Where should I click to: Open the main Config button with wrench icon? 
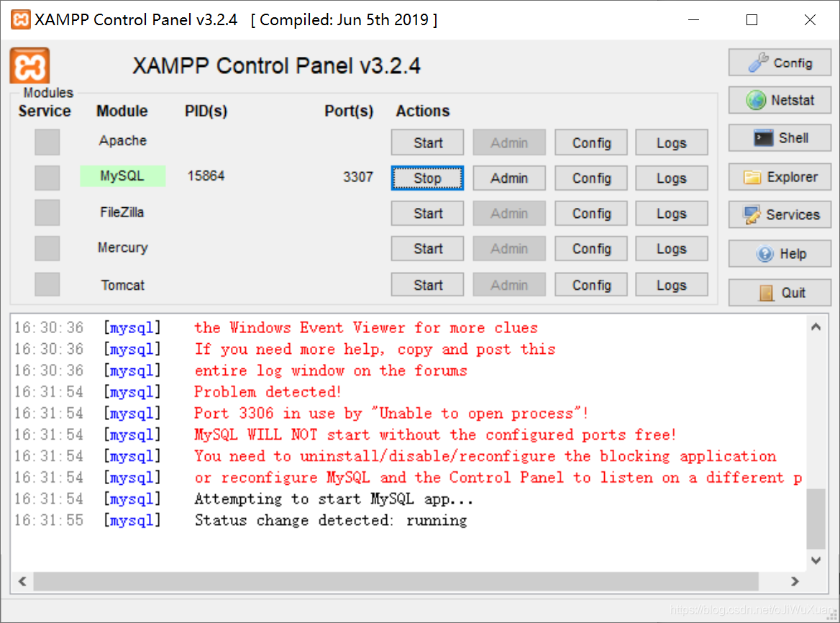780,63
